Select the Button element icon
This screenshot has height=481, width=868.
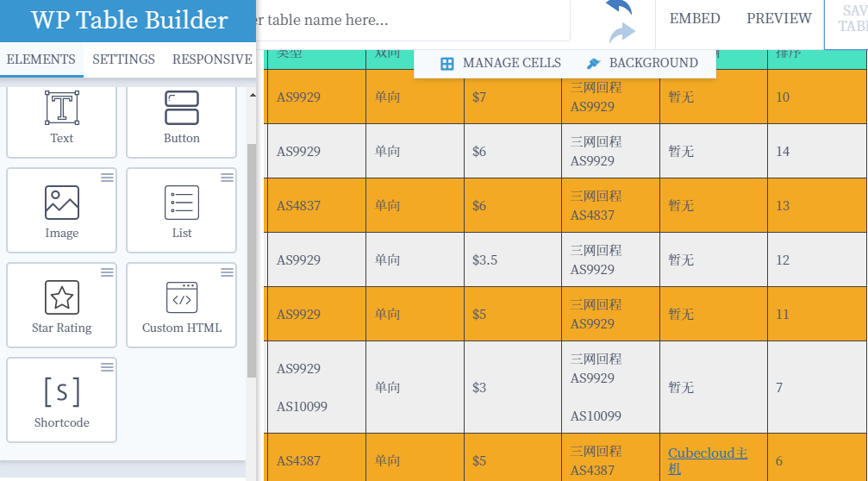pyautogui.click(x=181, y=109)
